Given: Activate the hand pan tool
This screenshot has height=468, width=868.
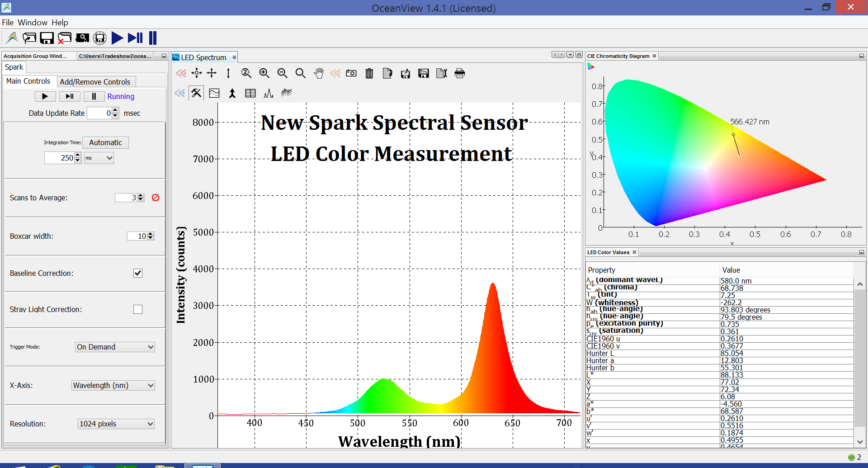Looking at the screenshot, I should pyautogui.click(x=319, y=73).
